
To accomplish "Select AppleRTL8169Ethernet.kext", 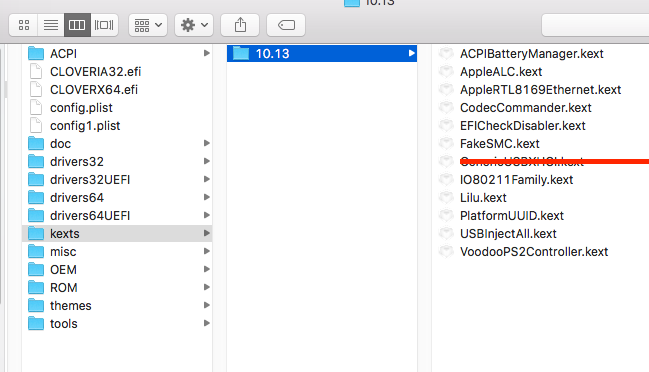I will 540,89.
